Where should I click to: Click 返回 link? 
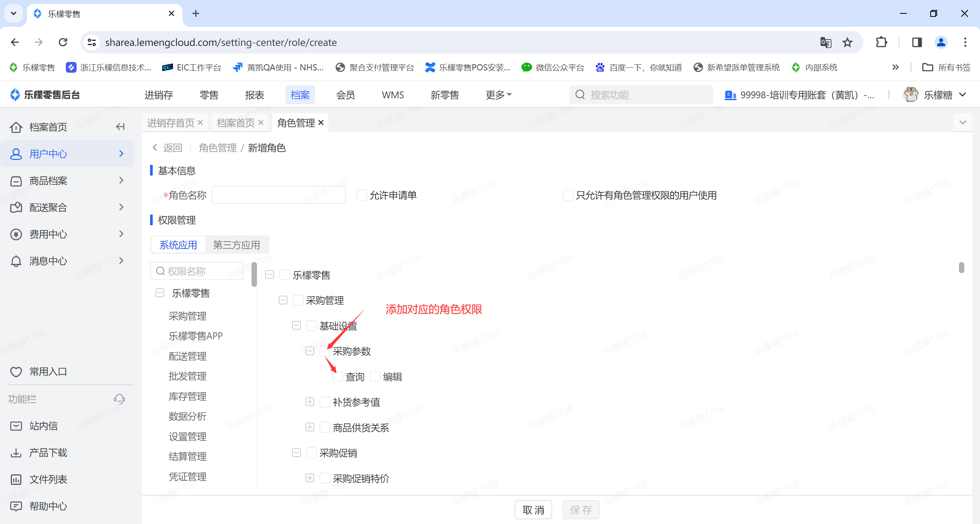[168, 148]
